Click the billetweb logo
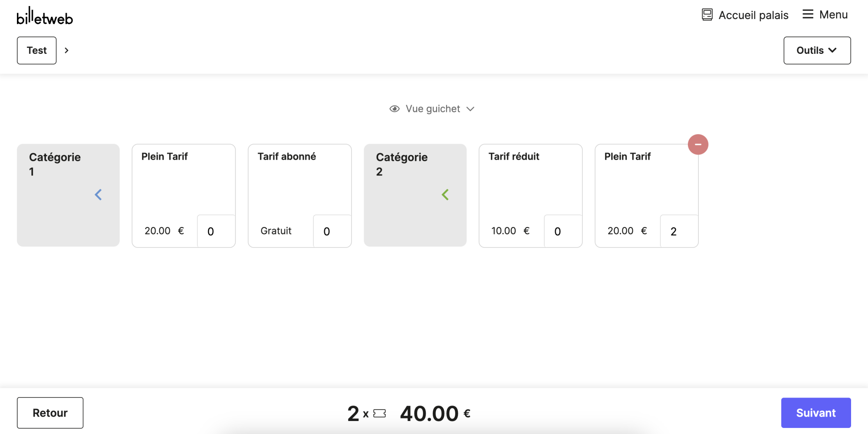Screen dimensions: 868x434 click(x=45, y=16)
